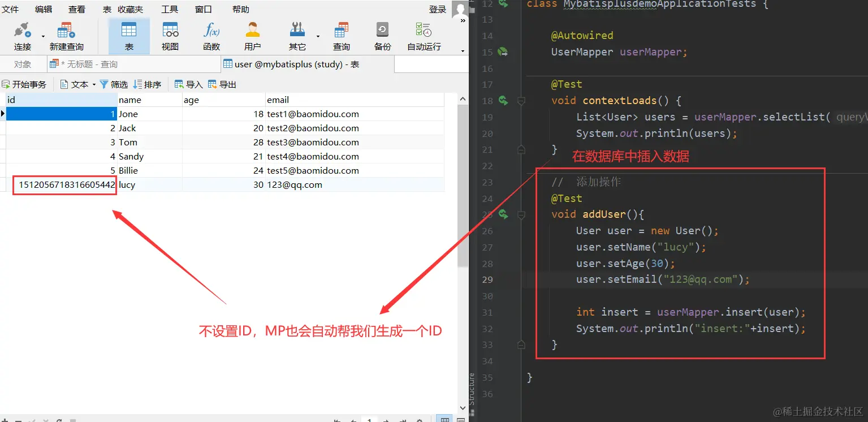868x422 pixels.
Task: Create a new query via 新建查询
Action: (66, 36)
